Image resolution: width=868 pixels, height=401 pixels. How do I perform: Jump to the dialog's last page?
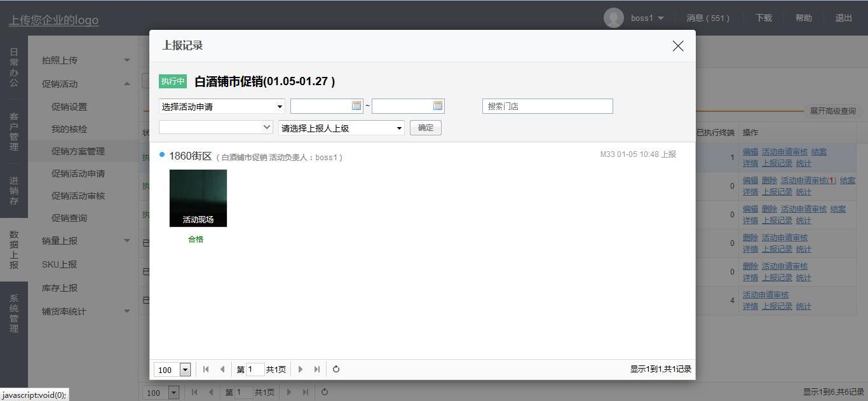[x=317, y=369]
